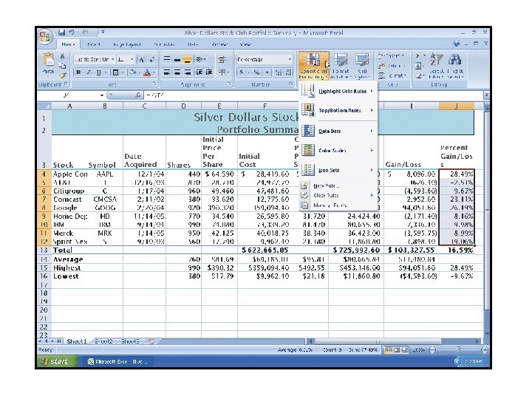Switch to the Data ribbon tab

(193, 44)
